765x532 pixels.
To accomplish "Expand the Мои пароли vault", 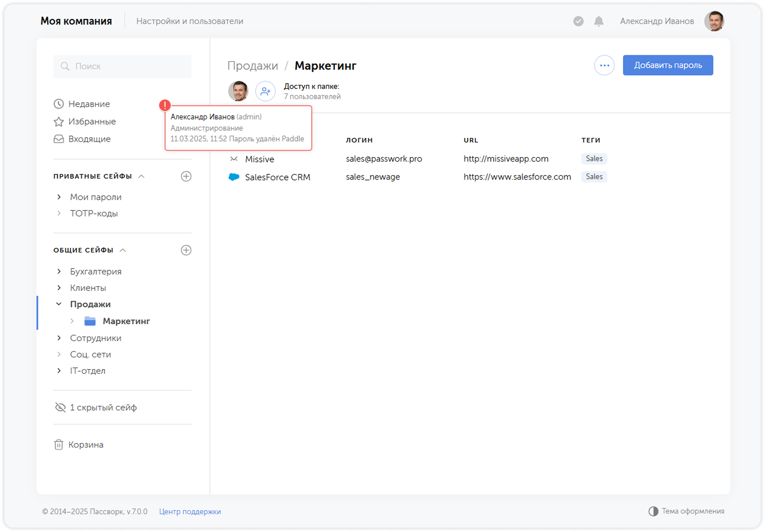I will point(59,197).
